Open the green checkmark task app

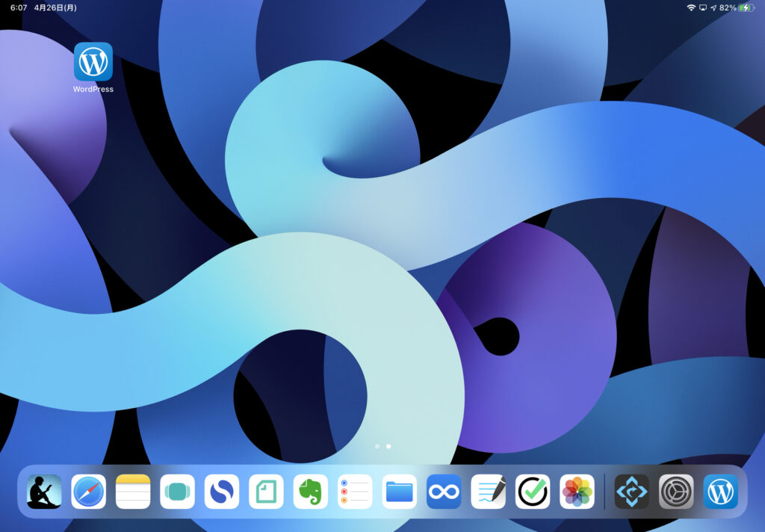pyautogui.click(x=533, y=492)
